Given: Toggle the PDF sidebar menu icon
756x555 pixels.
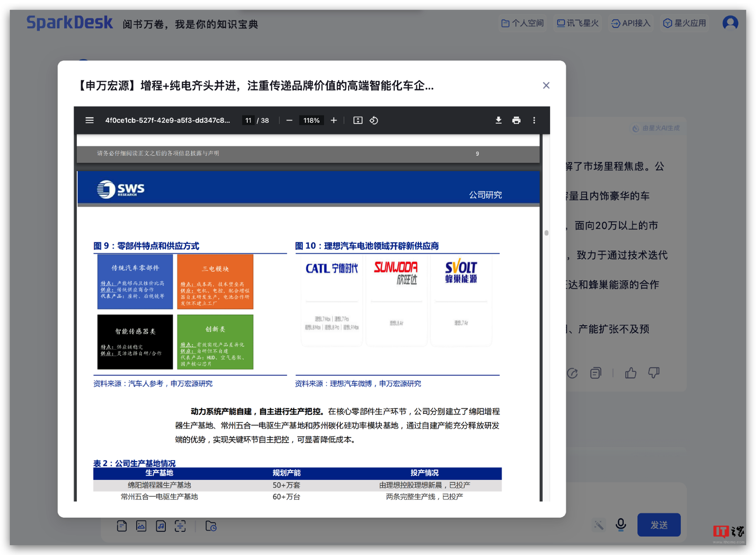Looking at the screenshot, I should 90,121.
